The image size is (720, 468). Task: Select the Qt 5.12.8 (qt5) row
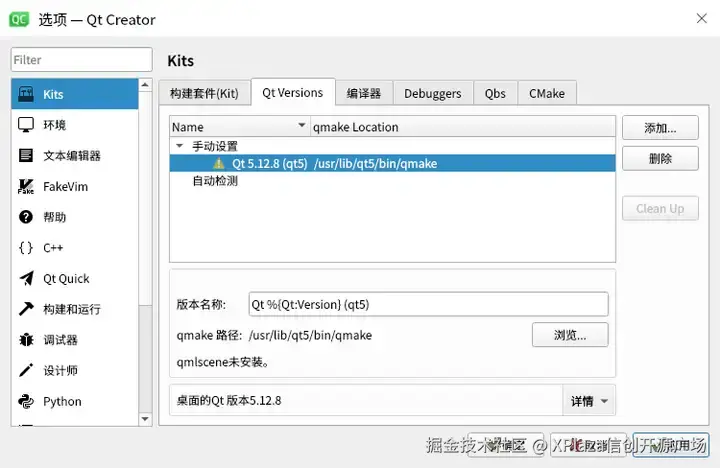point(393,163)
